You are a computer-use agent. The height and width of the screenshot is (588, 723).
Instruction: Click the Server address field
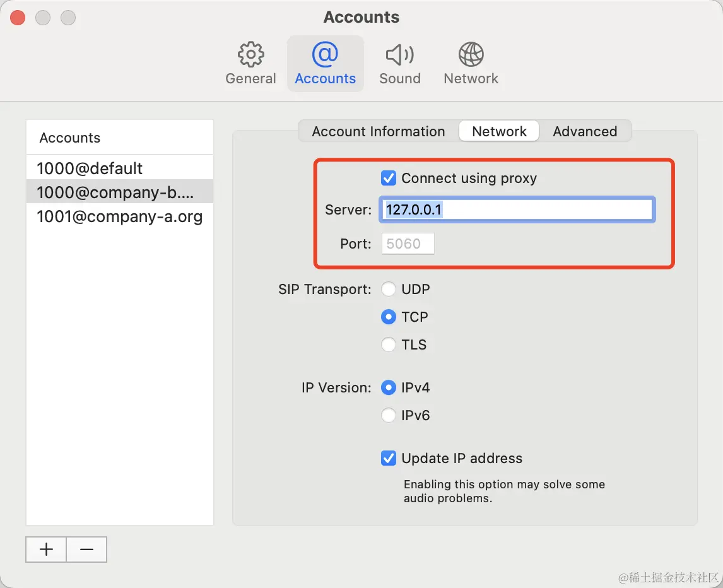point(517,210)
